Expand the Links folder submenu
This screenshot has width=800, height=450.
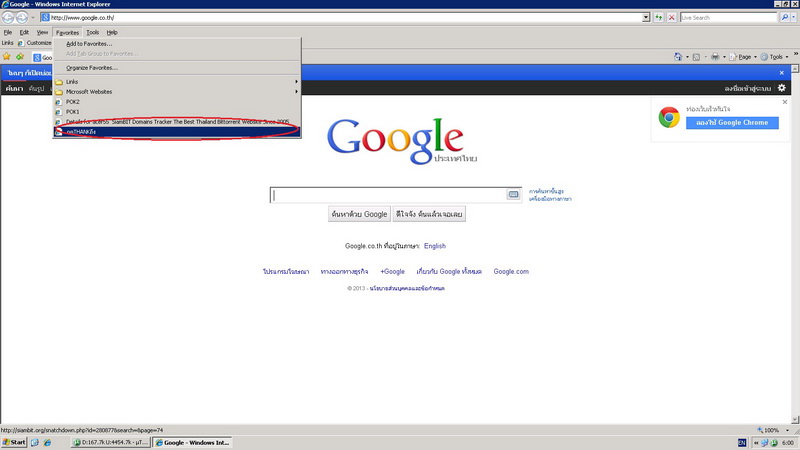(x=177, y=82)
